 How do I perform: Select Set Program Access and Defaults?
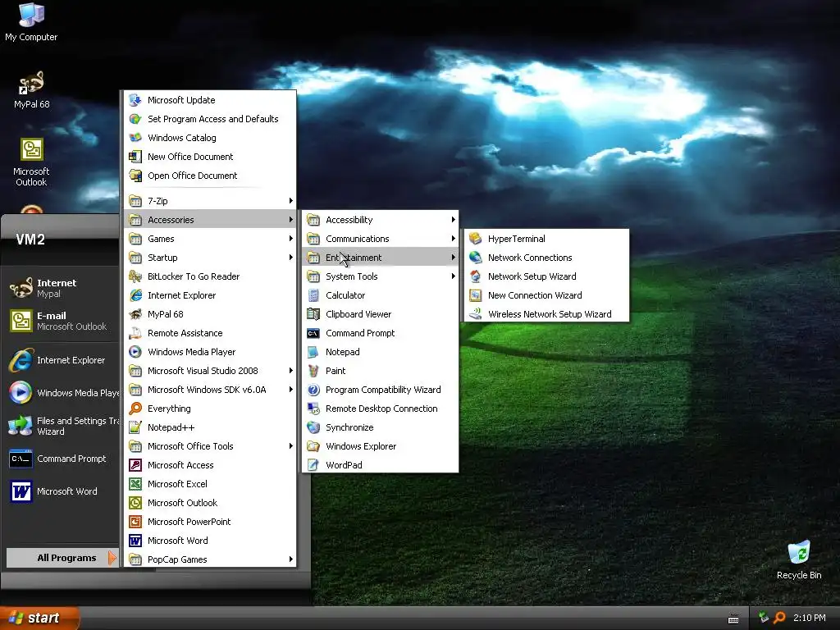210,119
